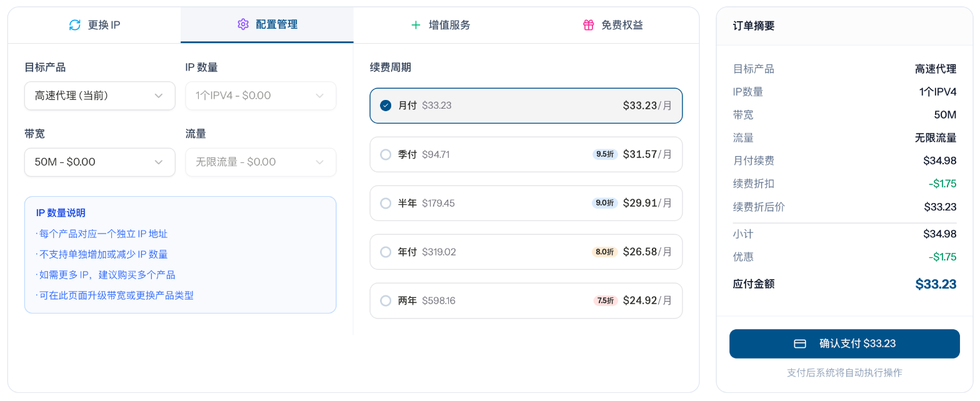Open the 目标产品 dropdown
The width and height of the screenshot is (980, 401).
(x=99, y=96)
